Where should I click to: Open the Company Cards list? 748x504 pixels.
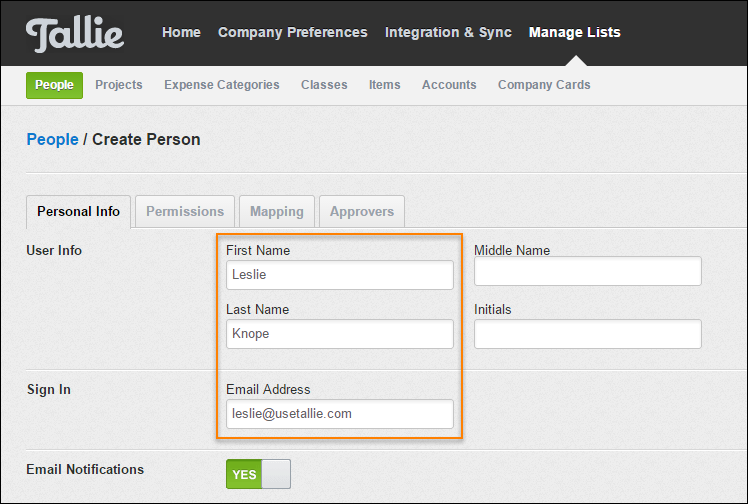(544, 84)
